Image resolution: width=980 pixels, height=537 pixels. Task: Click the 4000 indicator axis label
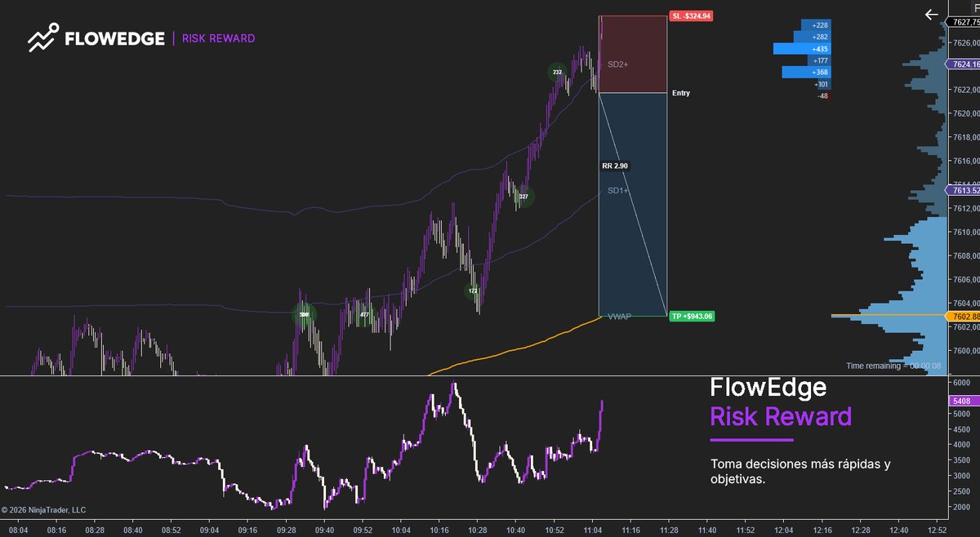960,445
